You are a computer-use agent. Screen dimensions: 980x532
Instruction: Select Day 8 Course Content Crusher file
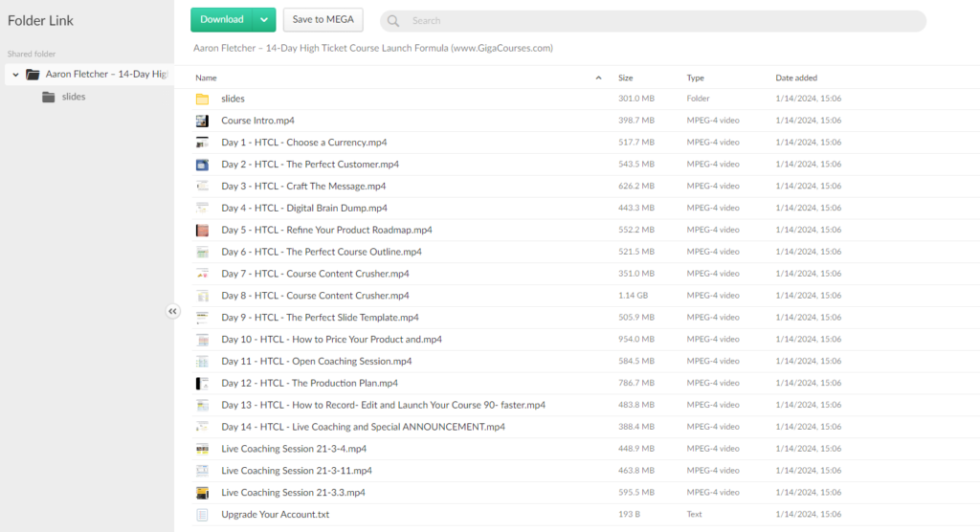pyautogui.click(x=315, y=296)
